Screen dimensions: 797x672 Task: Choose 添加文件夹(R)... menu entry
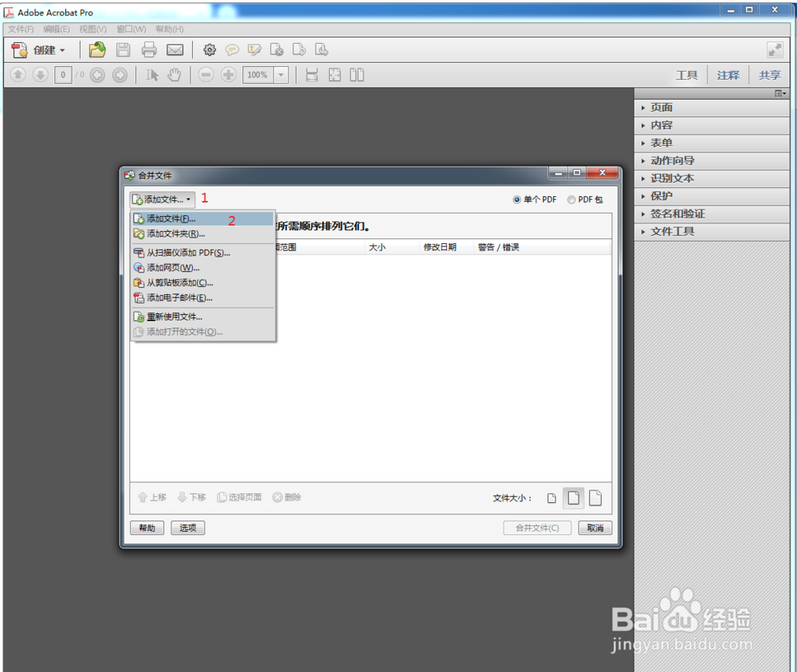pyautogui.click(x=202, y=234)
